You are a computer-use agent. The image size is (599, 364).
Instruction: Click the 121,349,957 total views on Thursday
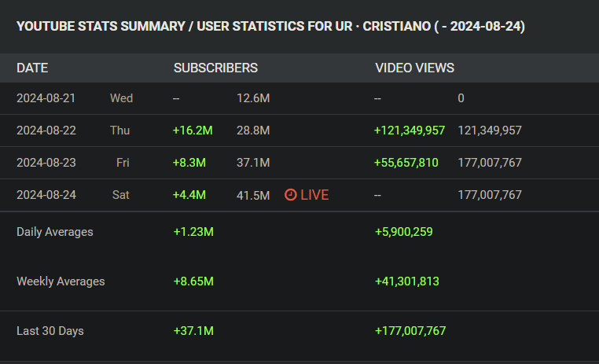pos(490,131)
